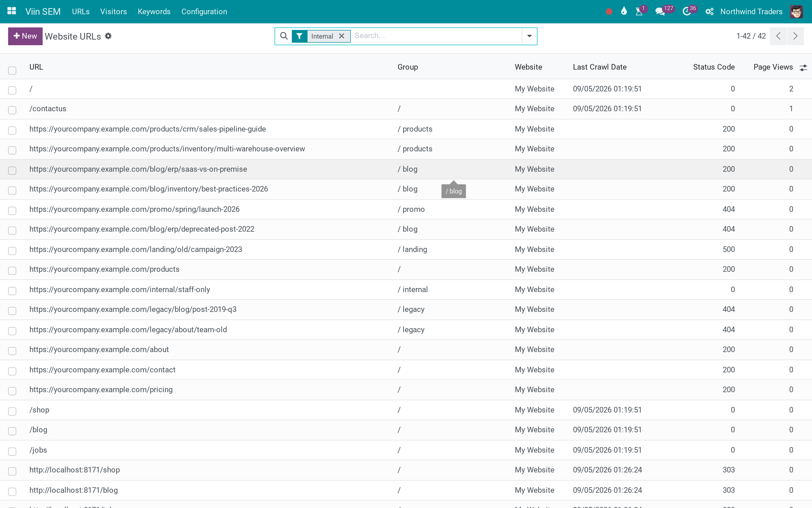
Task: Select the /contactus row checkbox
Action: (12, 110)
